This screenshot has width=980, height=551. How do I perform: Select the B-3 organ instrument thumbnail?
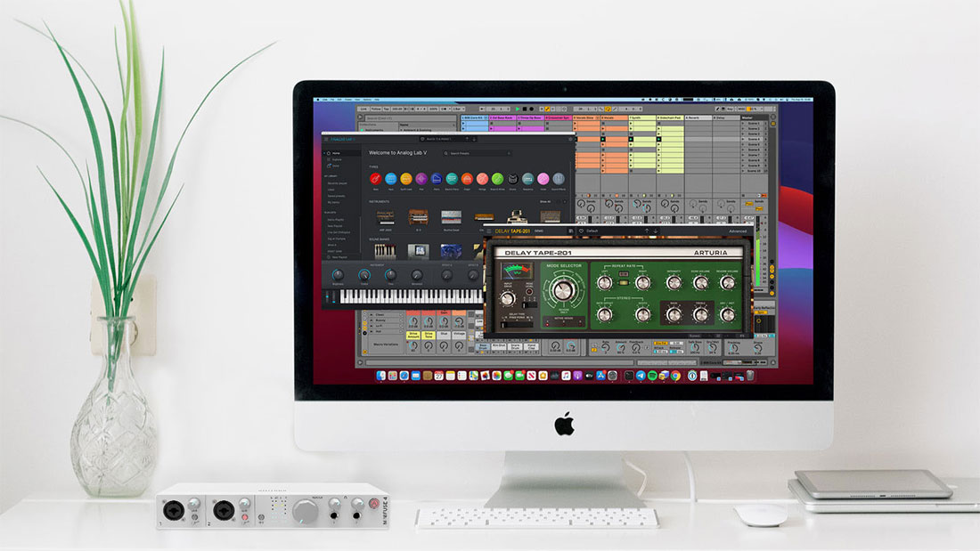[418, 217]
